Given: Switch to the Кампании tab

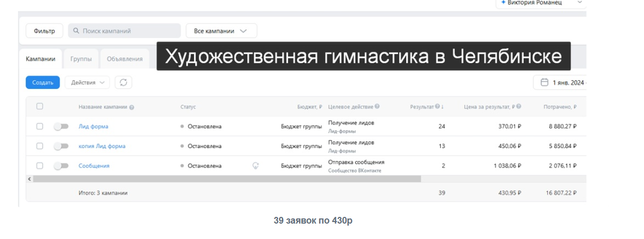Looking at the screenshot, I should [x=41, y=59].
